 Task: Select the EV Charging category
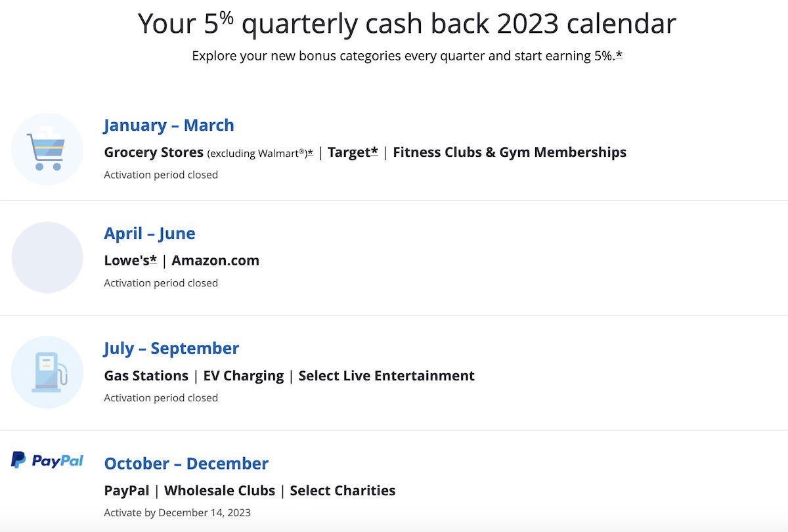tap(244, 376)
